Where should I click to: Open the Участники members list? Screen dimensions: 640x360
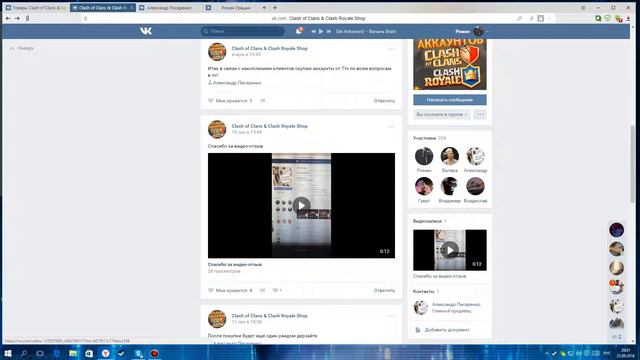pyautogui.click(x=429, y=138)
